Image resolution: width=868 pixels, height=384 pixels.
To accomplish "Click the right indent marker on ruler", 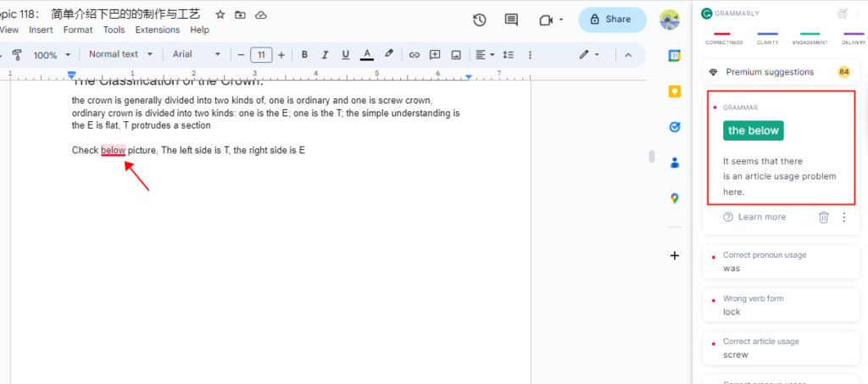I will coord(469,77).
